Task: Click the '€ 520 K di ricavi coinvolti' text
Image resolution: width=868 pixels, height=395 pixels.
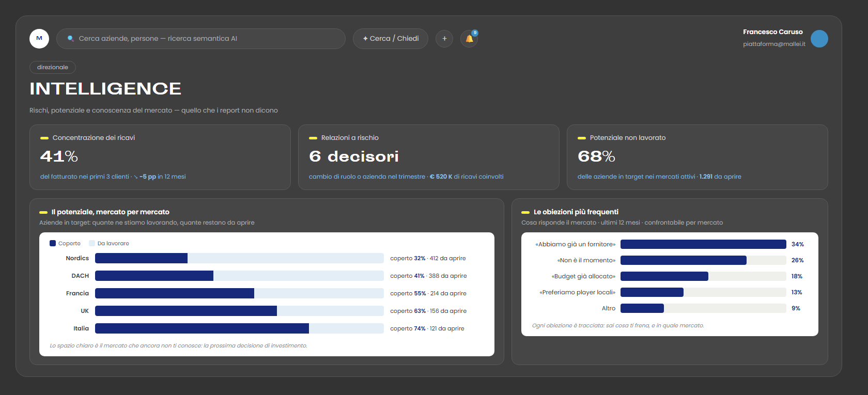Action: (467, 177)
